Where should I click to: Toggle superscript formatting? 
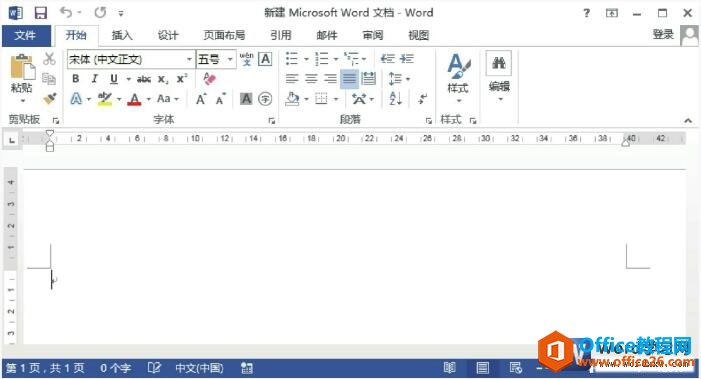182,79
